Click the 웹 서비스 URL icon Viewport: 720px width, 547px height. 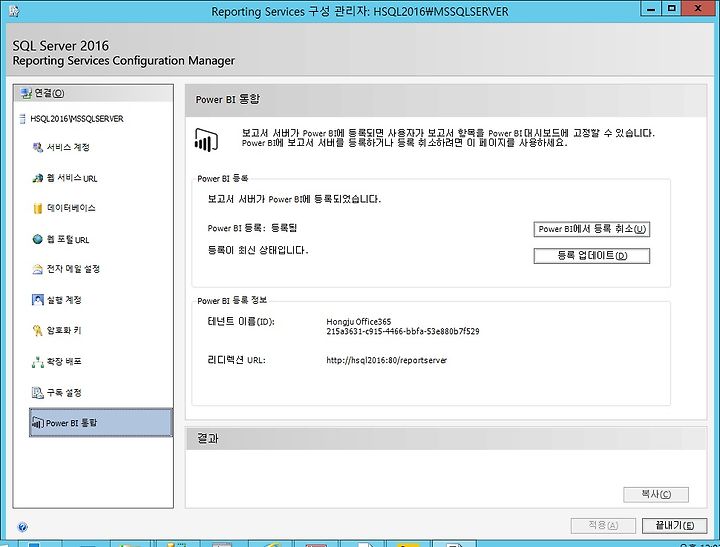(x=37, y=178)
